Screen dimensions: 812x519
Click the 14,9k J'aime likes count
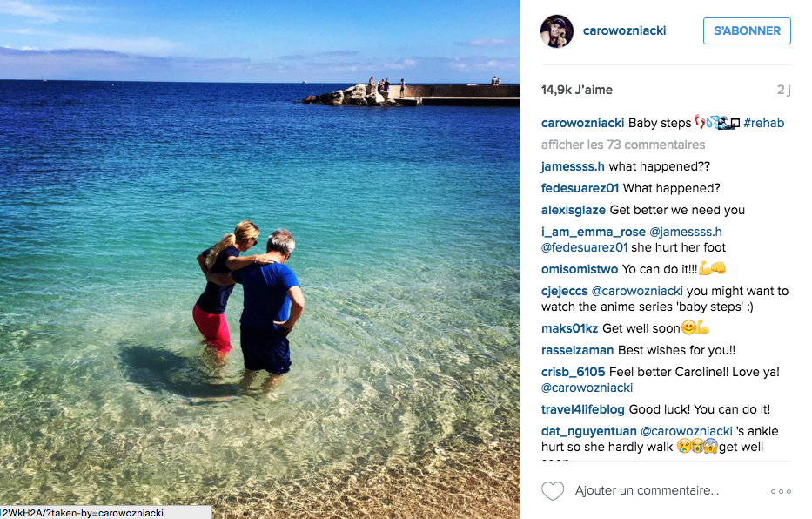click(576, 90)
